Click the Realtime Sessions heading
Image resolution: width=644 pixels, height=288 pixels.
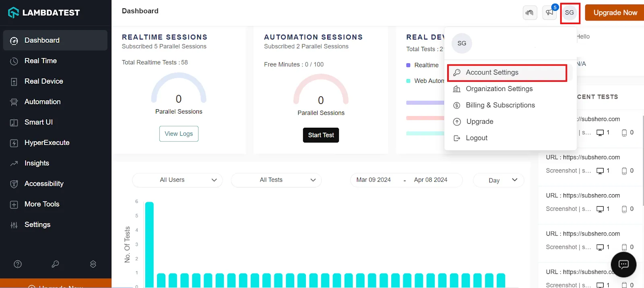(165, 37)
